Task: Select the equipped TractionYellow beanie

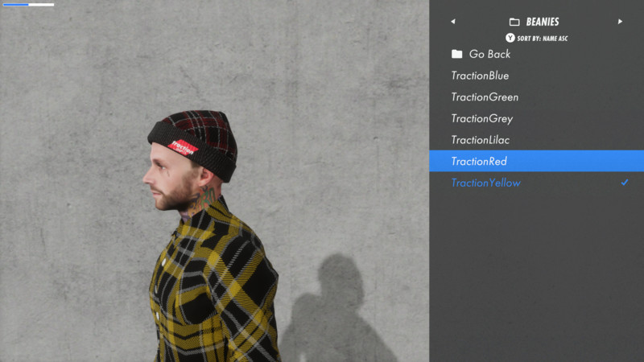Action: click(536, 183)
